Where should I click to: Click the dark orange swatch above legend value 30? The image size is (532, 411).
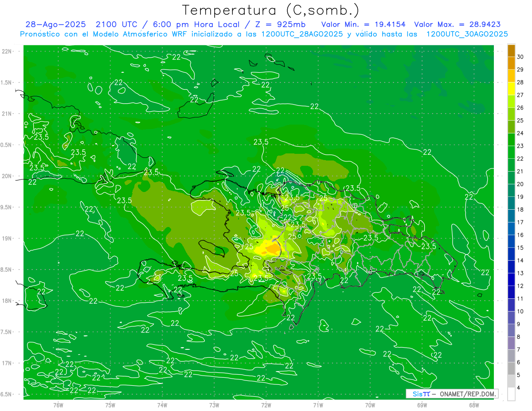click(x=511, y=51)
